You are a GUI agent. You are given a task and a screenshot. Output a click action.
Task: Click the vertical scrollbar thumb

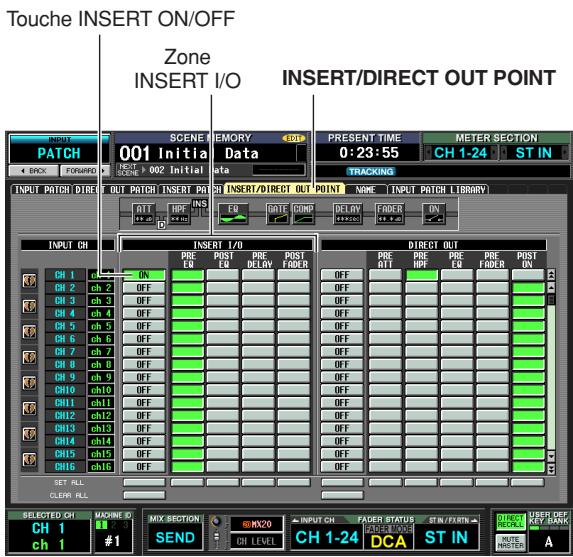(x=551, y=300)
